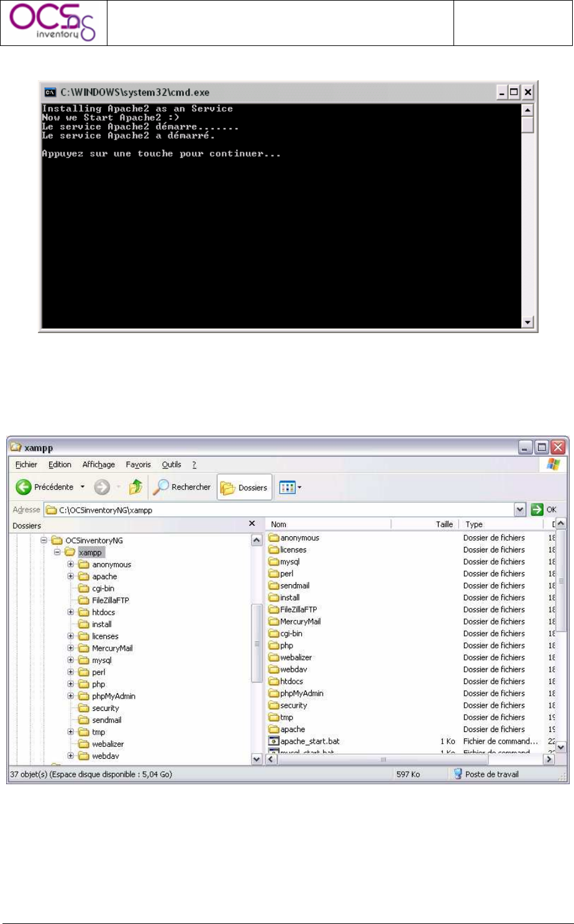574x924 pixels.
Task: Click the phpMyAdmin folder icon in file list
Action: 273,693
